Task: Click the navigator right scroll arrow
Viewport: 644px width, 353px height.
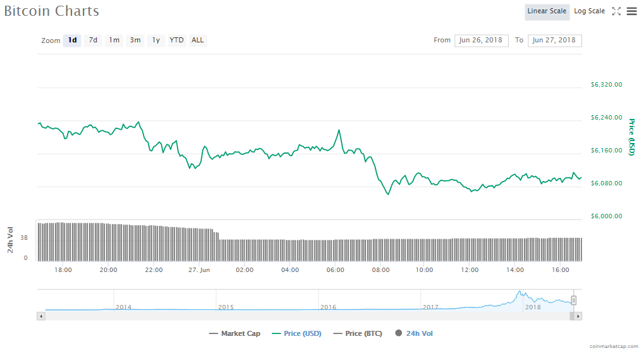Action: point(578,315)
